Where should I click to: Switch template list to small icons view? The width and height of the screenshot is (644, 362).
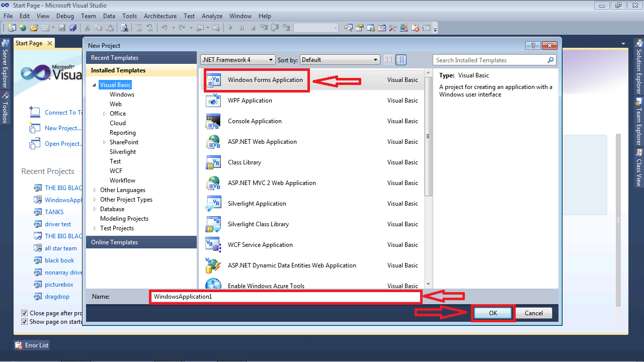pos(388,60)
